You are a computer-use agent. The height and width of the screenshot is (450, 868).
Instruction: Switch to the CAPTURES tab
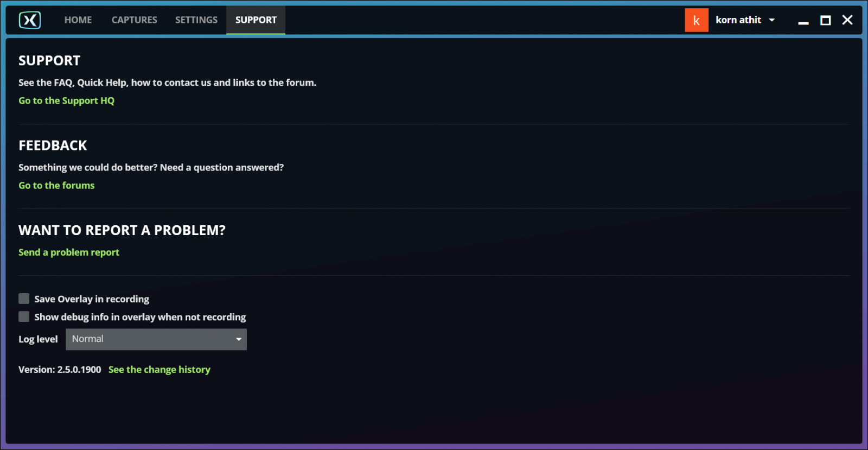tap(134, 20)
